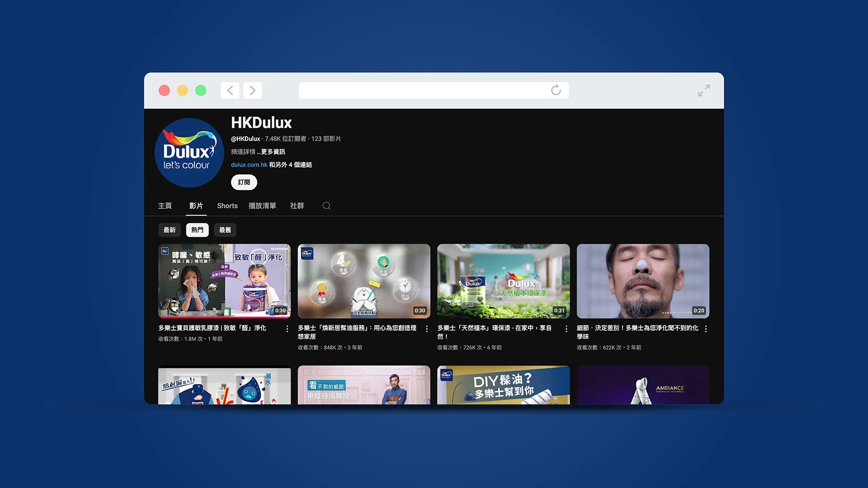Screen dimensions: 868x488
Task: Go forward with the browser forward arrow
Action: click(x=252, y=90)
